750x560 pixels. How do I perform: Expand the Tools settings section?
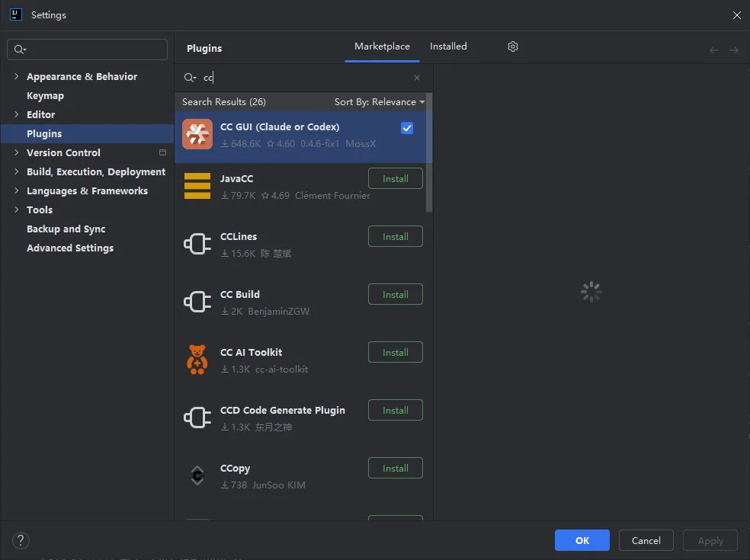16,210
